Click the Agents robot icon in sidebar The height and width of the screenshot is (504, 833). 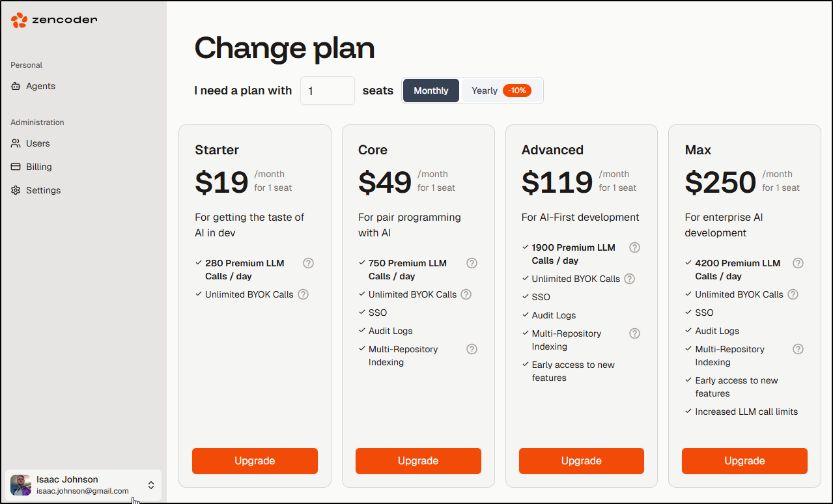point(16,86)
